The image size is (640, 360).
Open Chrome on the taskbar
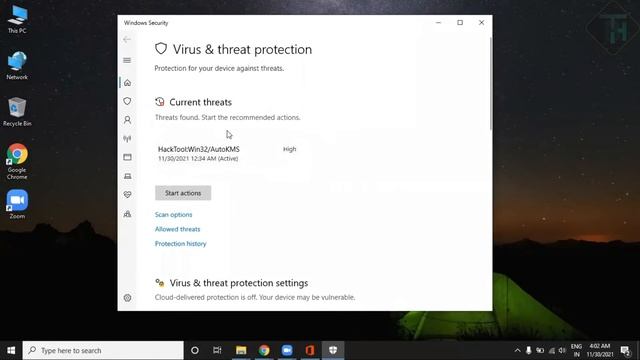[x=264, y=350]
